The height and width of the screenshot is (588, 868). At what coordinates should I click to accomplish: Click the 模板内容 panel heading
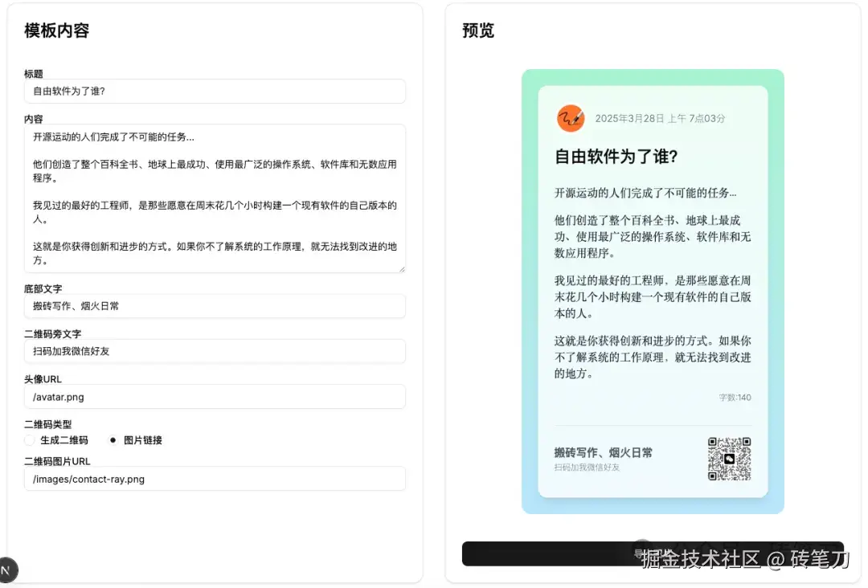pos(56,31)
